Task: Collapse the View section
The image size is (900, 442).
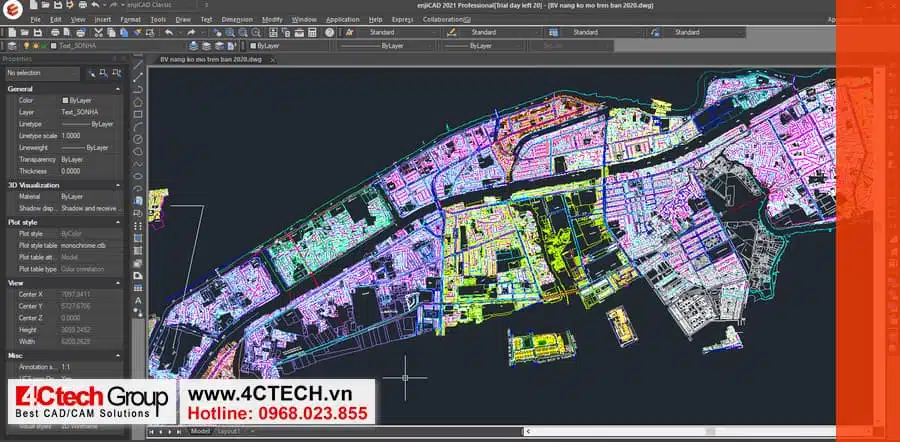Action: (118, 283)
